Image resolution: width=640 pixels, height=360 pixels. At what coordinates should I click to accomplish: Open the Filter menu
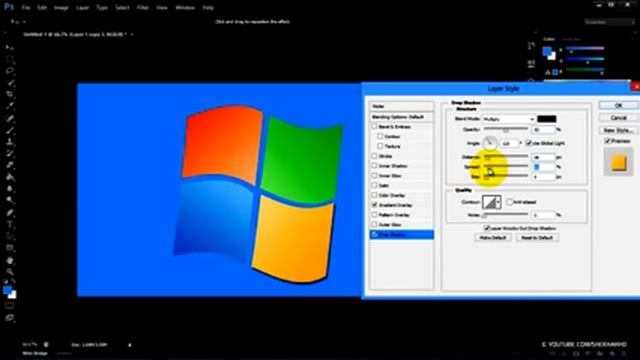(x=142, y=8)
